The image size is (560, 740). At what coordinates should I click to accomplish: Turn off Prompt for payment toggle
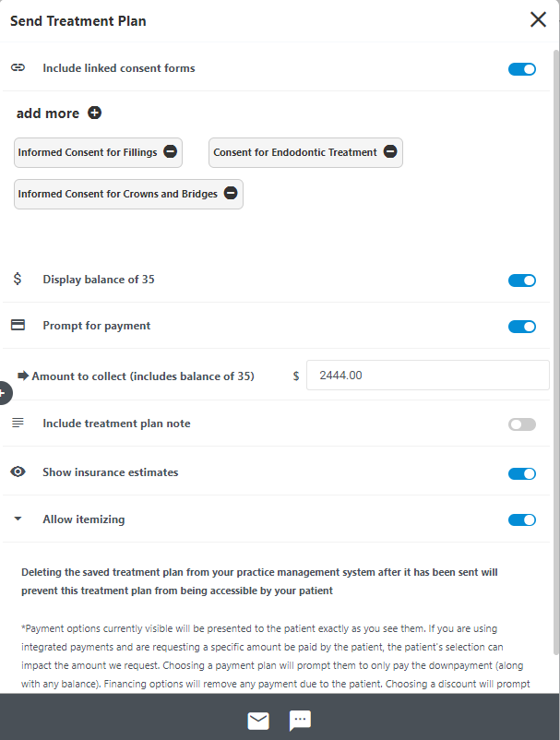coord(522,327)
